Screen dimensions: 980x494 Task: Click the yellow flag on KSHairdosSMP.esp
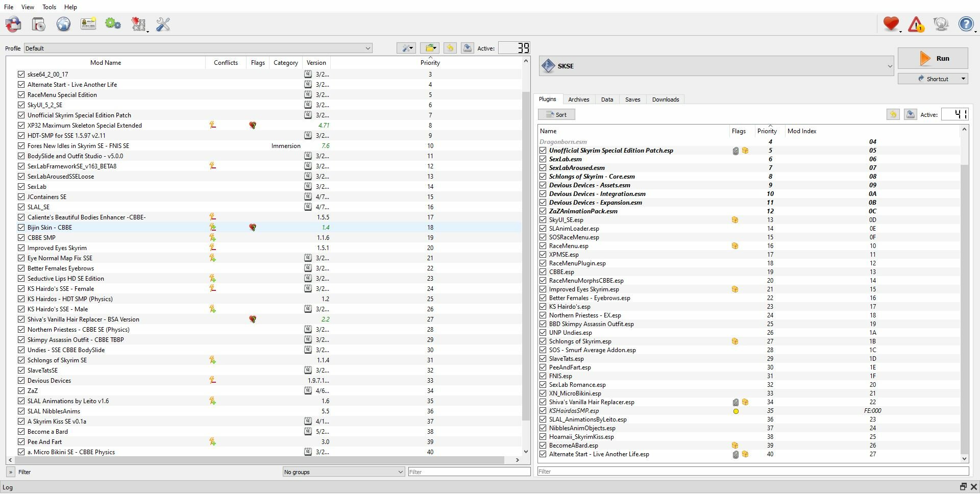point(736,411)
